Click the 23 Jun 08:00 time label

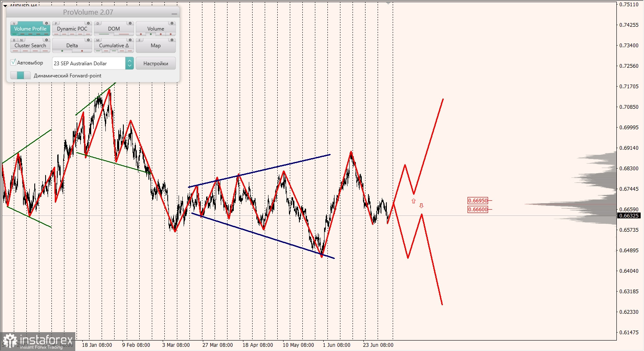pos(378,345)
